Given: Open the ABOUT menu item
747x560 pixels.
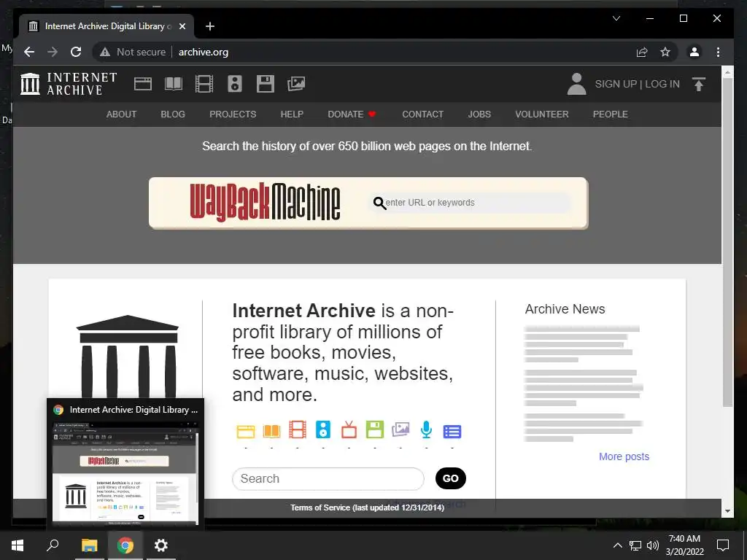Looking at the screenshot, I should pyautogui.click(x=122, y=114).
